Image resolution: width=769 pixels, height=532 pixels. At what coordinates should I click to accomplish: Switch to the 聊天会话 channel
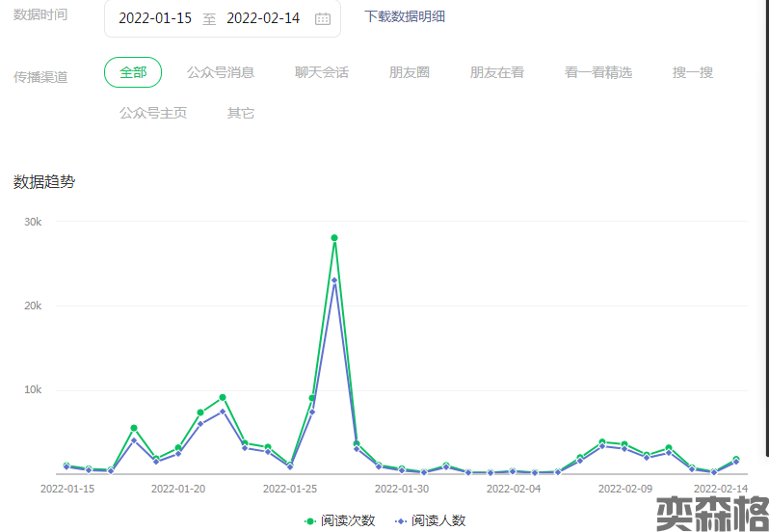[x=322, y=72]
